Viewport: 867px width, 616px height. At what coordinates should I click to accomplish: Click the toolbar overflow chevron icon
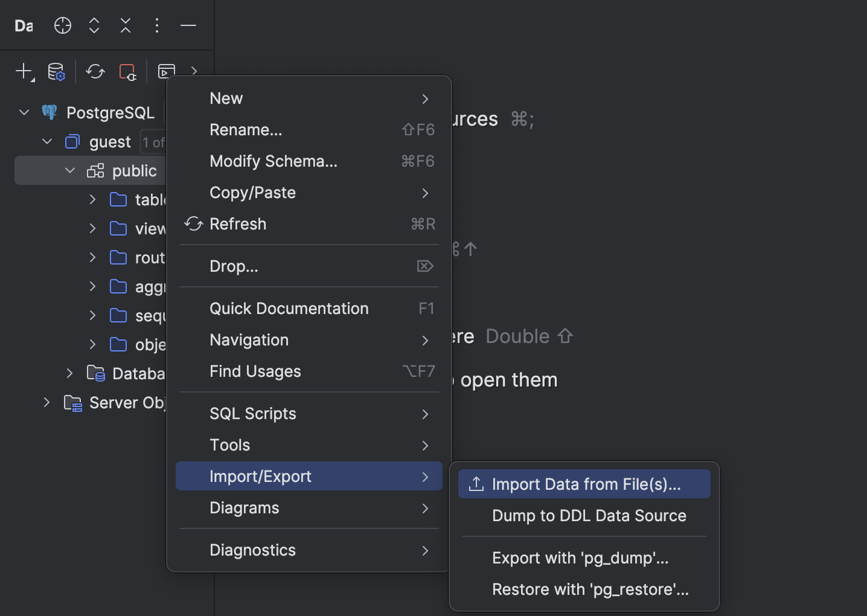point(194,71)
